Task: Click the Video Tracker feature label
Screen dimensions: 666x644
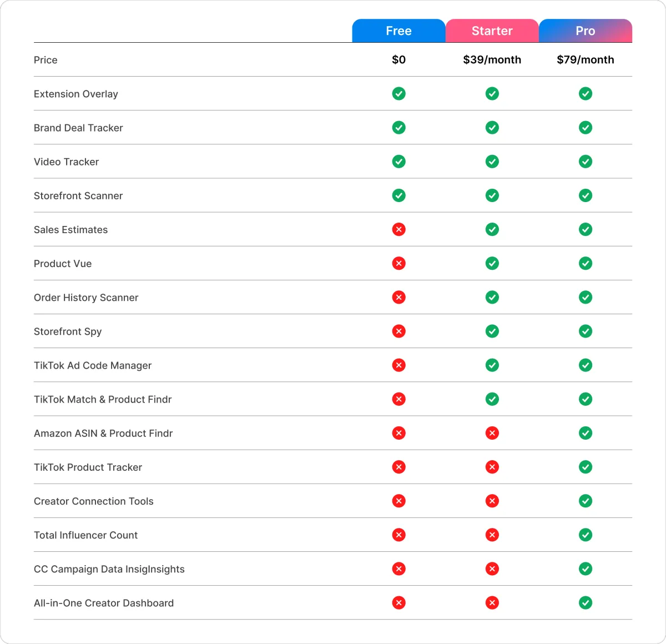Action: pos(66,162)
